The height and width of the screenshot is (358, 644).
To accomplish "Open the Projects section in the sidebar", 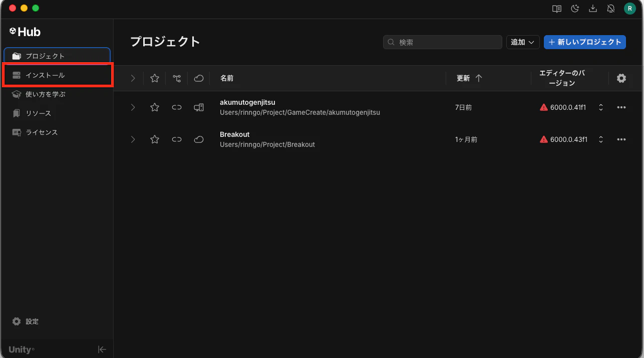I will tap(57, 56).
